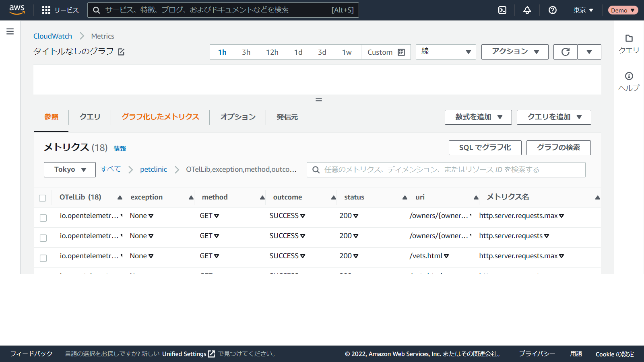
Task: Click the hamburger side navigation icon
Action: pos(10,31)
